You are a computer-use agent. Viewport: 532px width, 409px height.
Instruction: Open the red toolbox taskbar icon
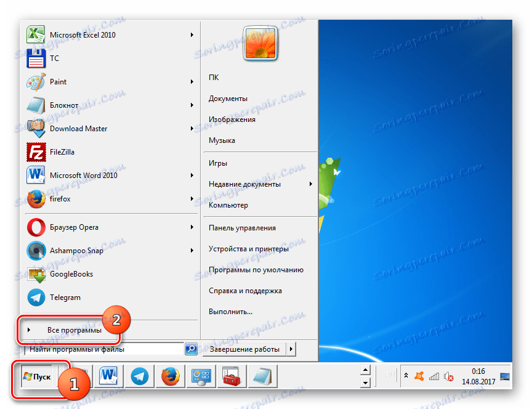[232, 376]
